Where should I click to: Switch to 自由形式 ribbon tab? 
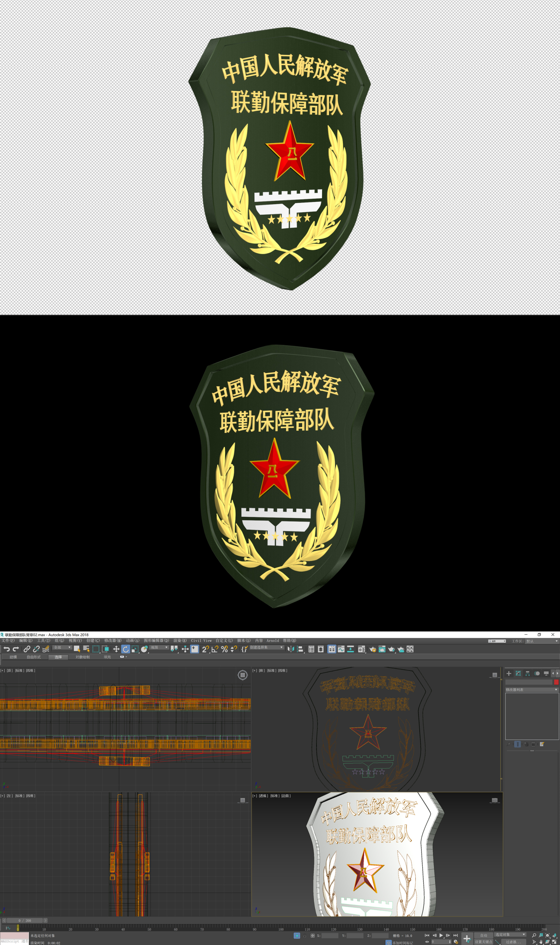click(33, 657)
